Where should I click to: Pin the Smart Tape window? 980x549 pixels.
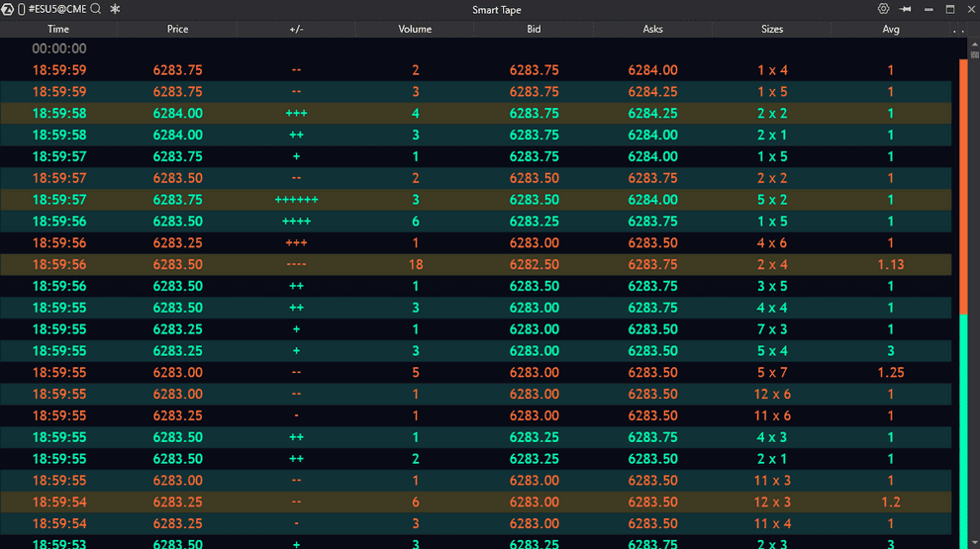(x=904, y=9)
